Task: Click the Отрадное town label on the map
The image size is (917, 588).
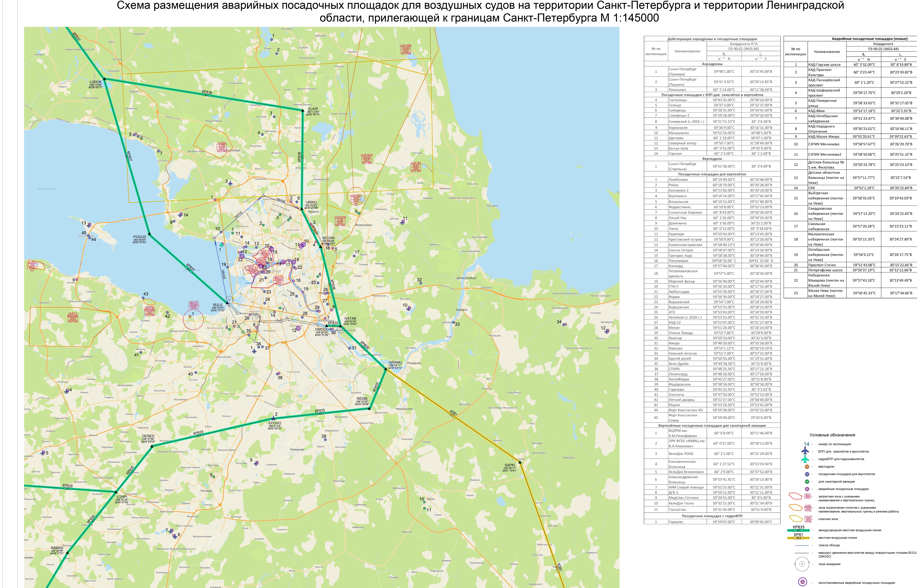Action: pyautogui.click(x=414, y=363)
